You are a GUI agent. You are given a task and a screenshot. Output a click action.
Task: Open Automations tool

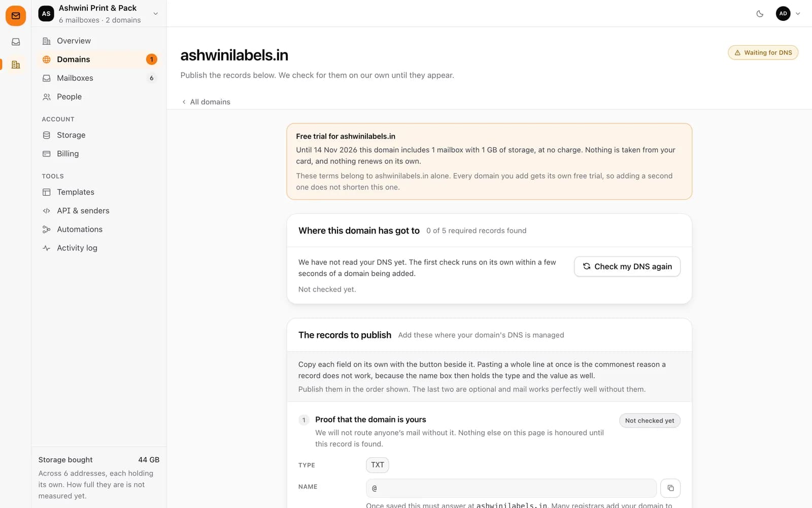(x=99, y=229)
